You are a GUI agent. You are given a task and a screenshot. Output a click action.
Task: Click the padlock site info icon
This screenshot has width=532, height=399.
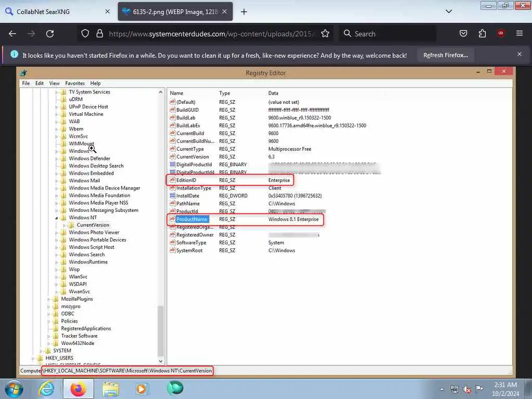[99, 34]
